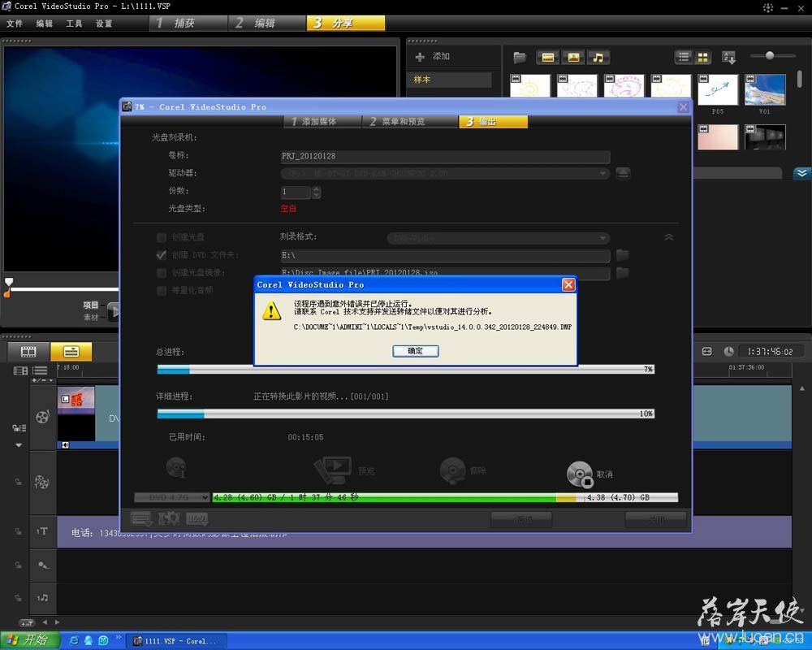Open the 文件 menu
Screen dimensions: 812x650
15,24
